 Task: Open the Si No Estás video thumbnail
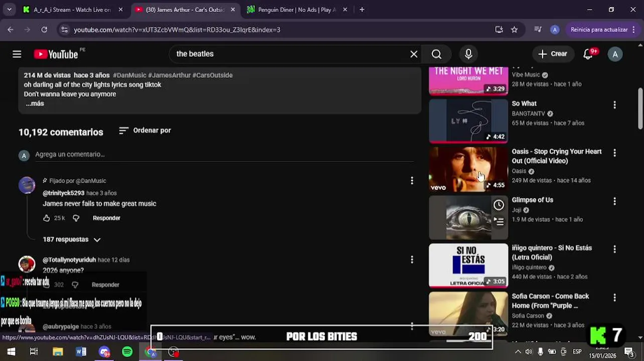click(468, 265)
